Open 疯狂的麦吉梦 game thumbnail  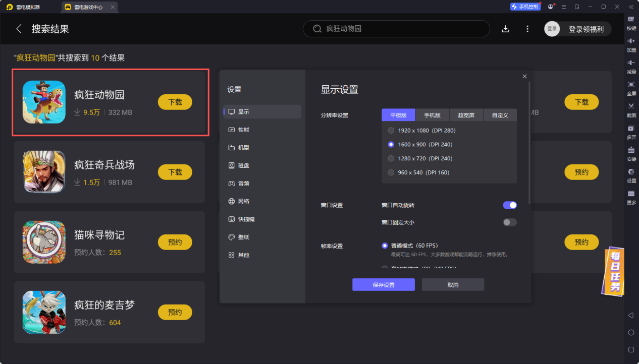(44, 312)
